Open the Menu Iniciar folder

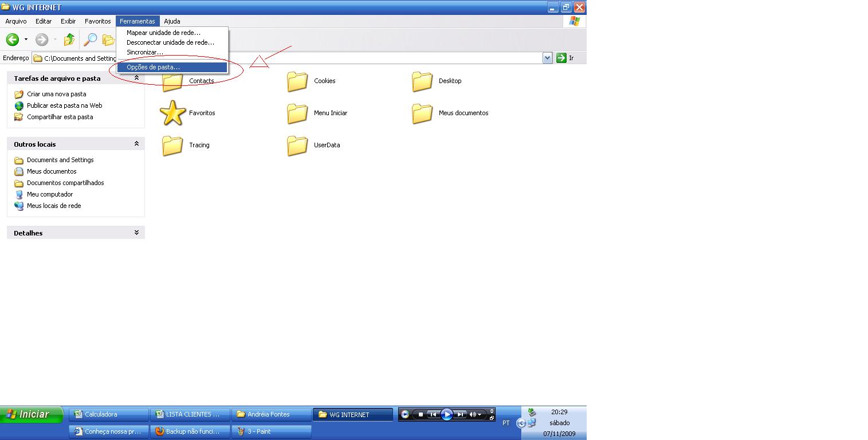tap(297, 113)
